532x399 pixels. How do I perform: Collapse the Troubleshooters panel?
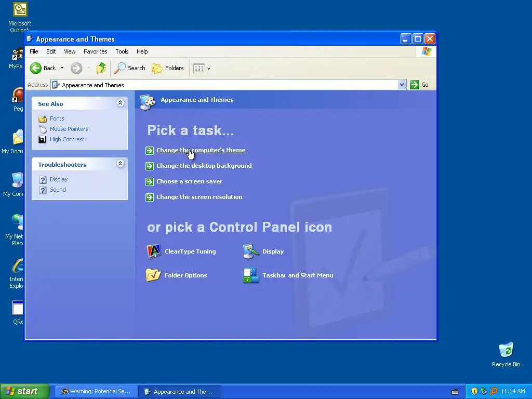pos(120,164)
